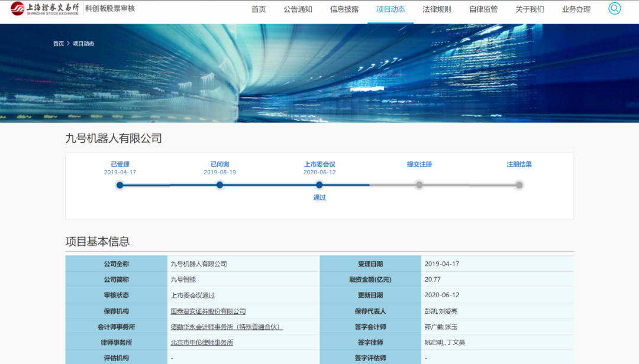Select the 上市委会议 timeline dot

click(319, 185)
